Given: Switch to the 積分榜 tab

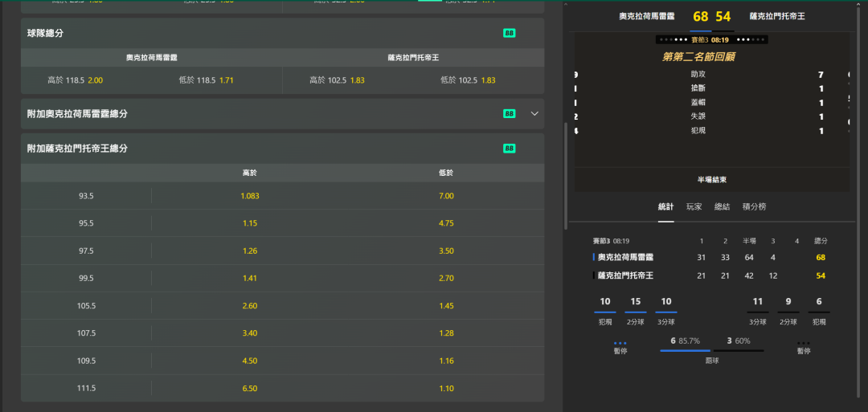Looking at the screenshot, I should 755,207.
